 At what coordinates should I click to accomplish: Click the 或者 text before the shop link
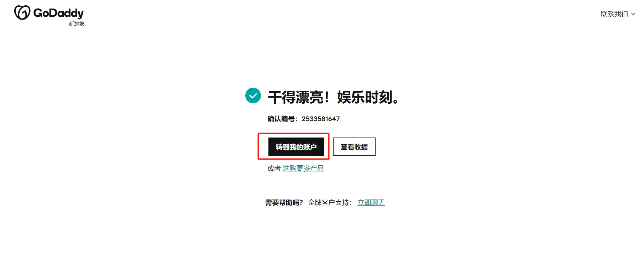click(274, 168)
